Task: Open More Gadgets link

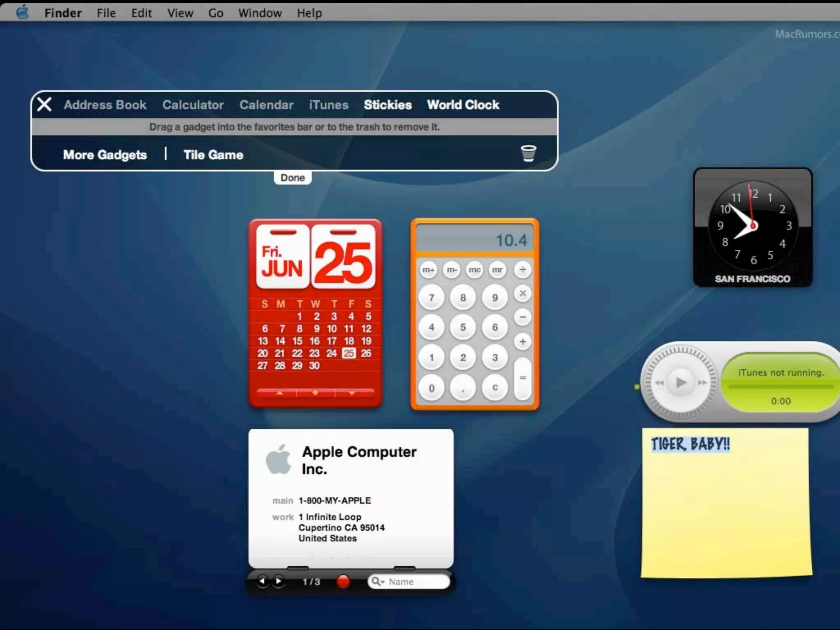Action: point(105,155)
